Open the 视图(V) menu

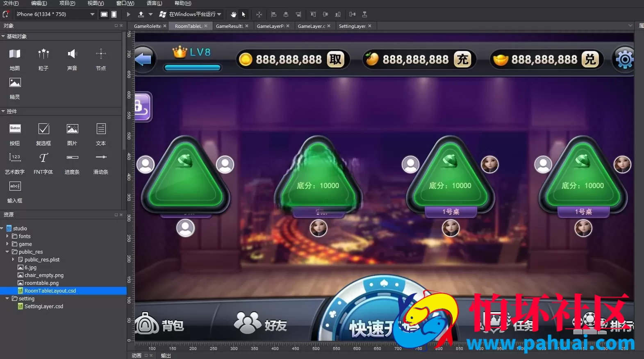pyautogui.click(x=96, y=3)
